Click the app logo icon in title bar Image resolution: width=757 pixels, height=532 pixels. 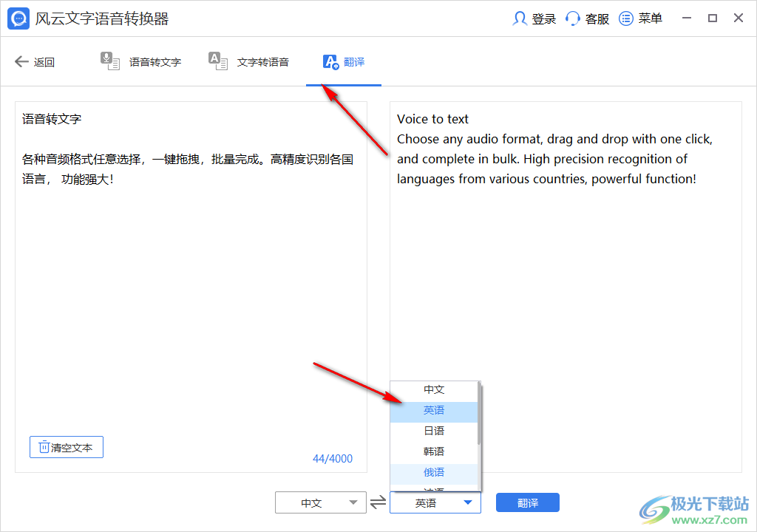18,18
